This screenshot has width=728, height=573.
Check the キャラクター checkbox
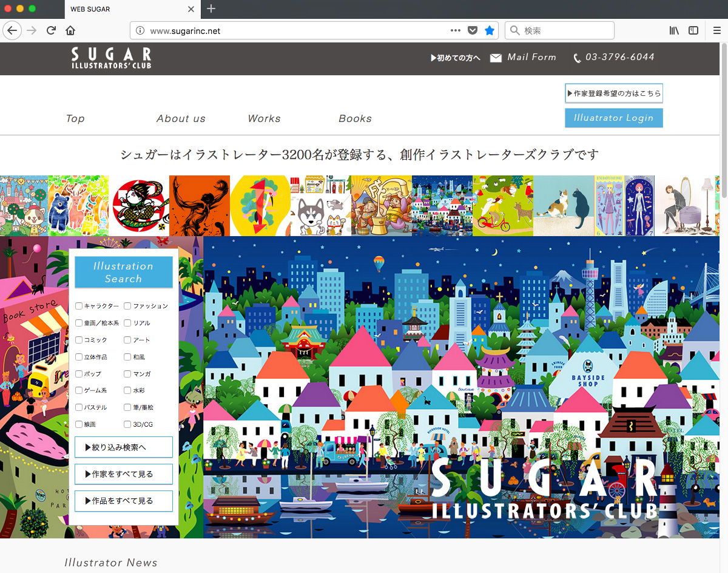(x=79, y=306)
